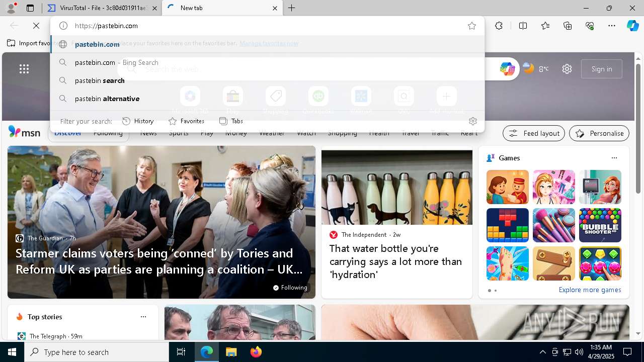This screenshot has height=362, width=644.
Task: Open File Explorer from taskbar
Action: tap(231, 352)
